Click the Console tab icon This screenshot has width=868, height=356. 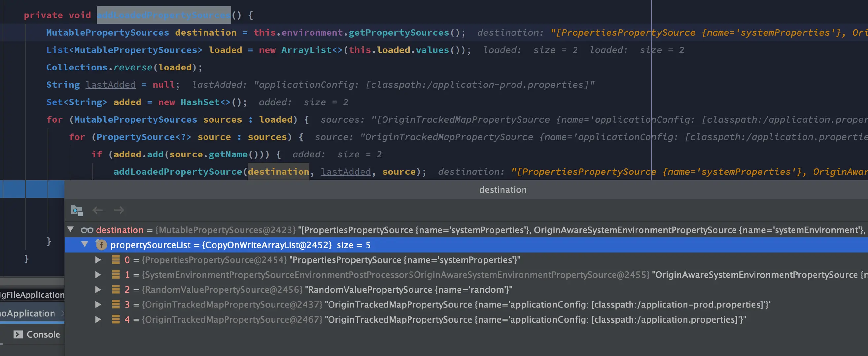(18, 335)
